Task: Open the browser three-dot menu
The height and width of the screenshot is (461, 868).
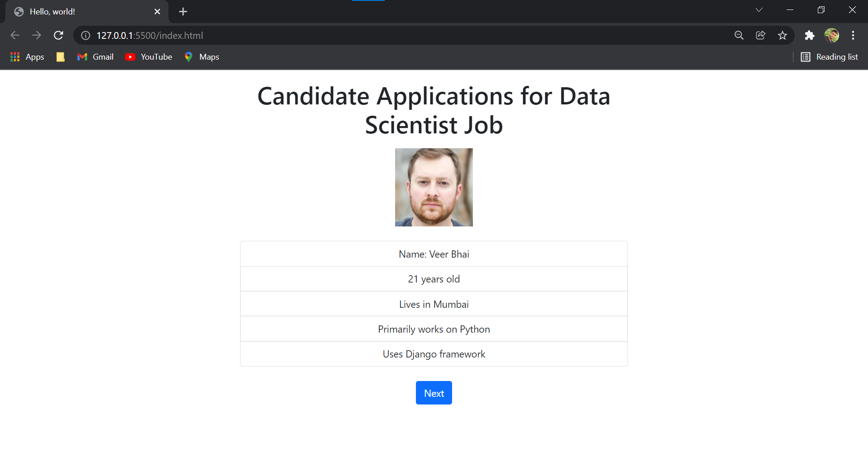Action: (x=853, y=35)
